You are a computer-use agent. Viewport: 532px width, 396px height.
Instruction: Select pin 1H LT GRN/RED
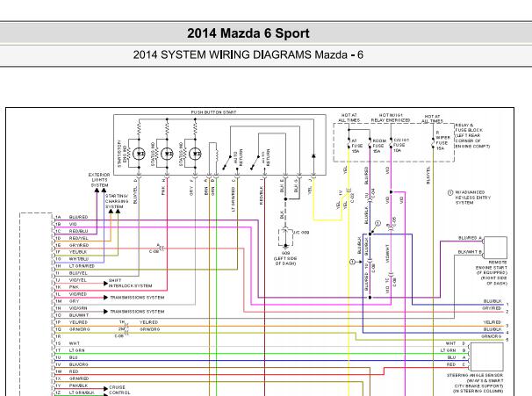coord(75,266)
